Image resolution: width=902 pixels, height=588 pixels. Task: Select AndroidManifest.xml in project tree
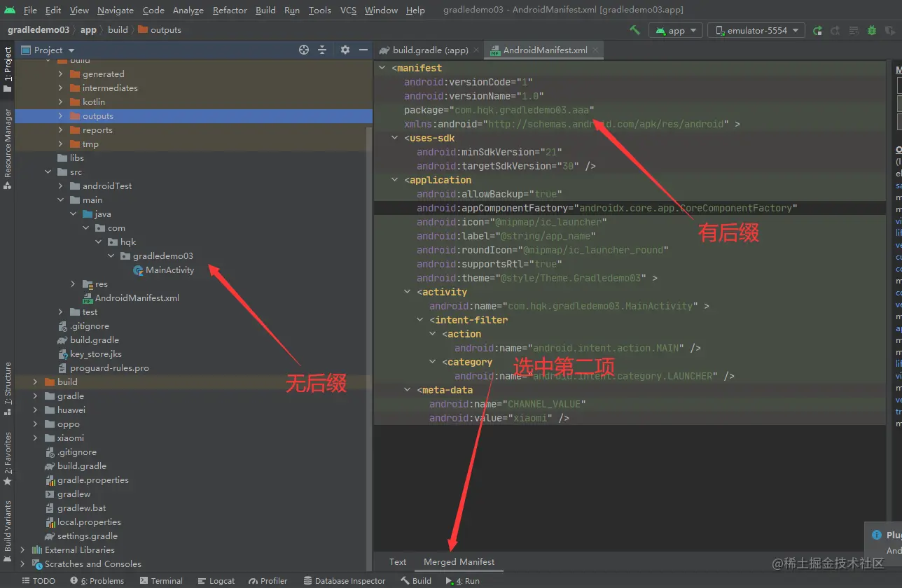pyautogui.click(x=137, y=298)
